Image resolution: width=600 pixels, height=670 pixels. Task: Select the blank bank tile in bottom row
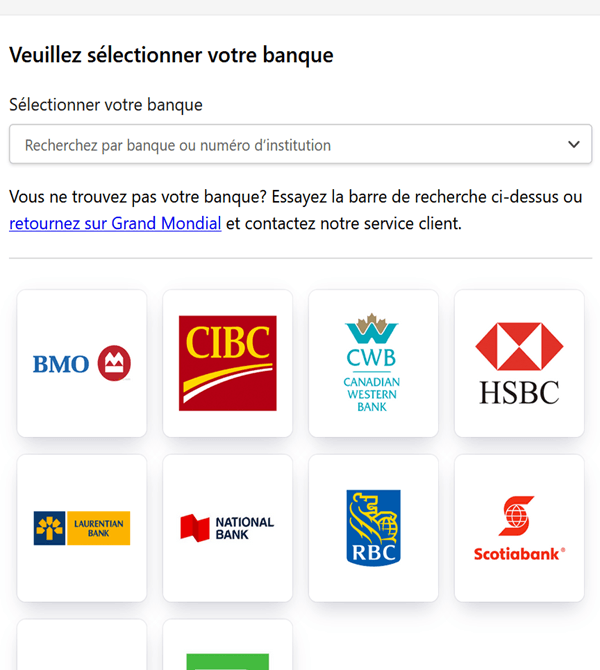tap(82, 648)
